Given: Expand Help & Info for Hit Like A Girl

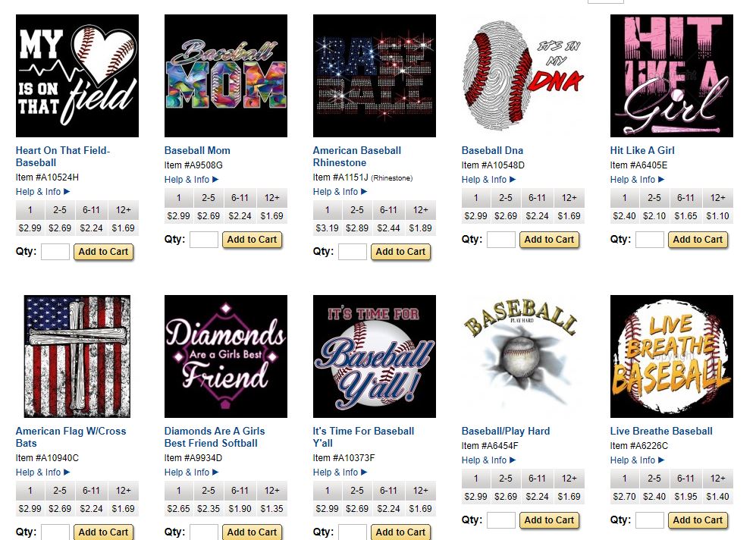Looking at the screenshot, I should point(638,179).
